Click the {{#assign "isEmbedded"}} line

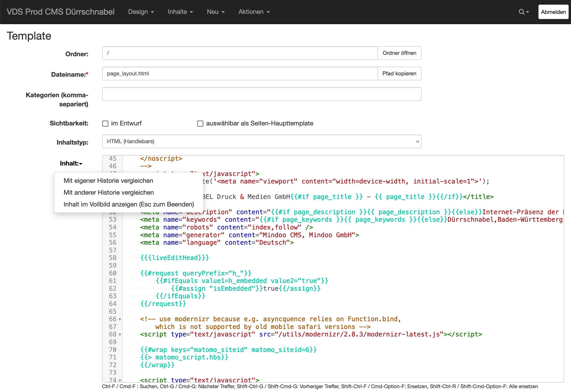click(x=246, y=289)
